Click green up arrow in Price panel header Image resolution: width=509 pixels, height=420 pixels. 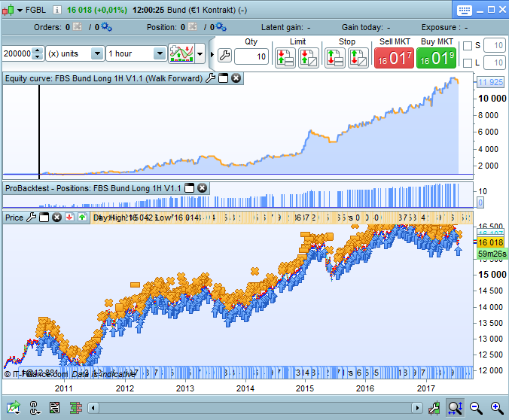pyautogui.click(x=83, y=217)
